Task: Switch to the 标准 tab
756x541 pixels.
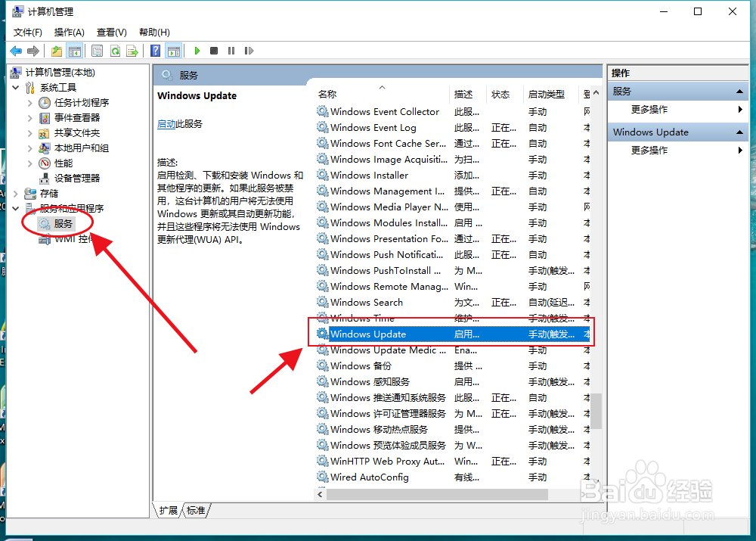Action: click(x=196, y=510)
